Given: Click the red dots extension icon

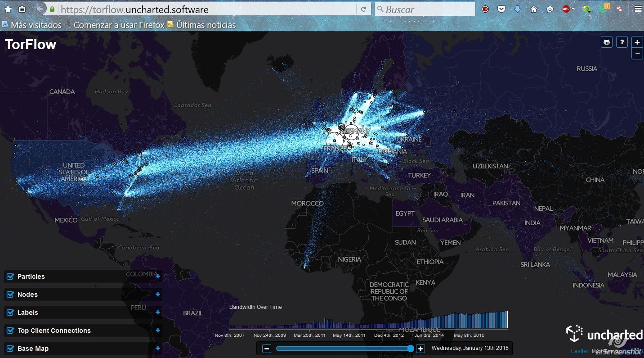Looking at the screenshot, I should (620, 9).
